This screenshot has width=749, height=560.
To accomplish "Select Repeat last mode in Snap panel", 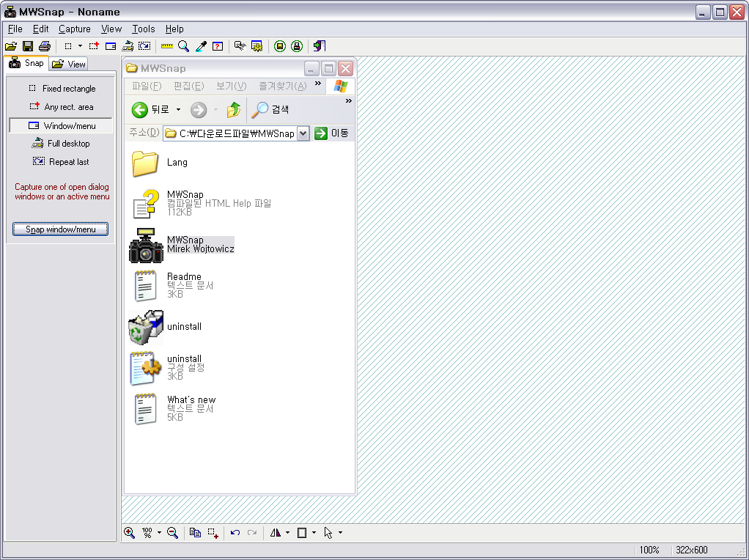I will click(62, 162).
